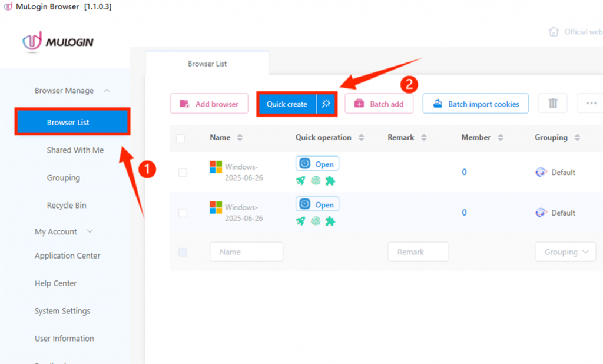Check the first Windows-2025-06-26 row checkbox
Image resolution: width=603 pixels, height=364 pixels.
pyautogui.click(x=183, y=173)
